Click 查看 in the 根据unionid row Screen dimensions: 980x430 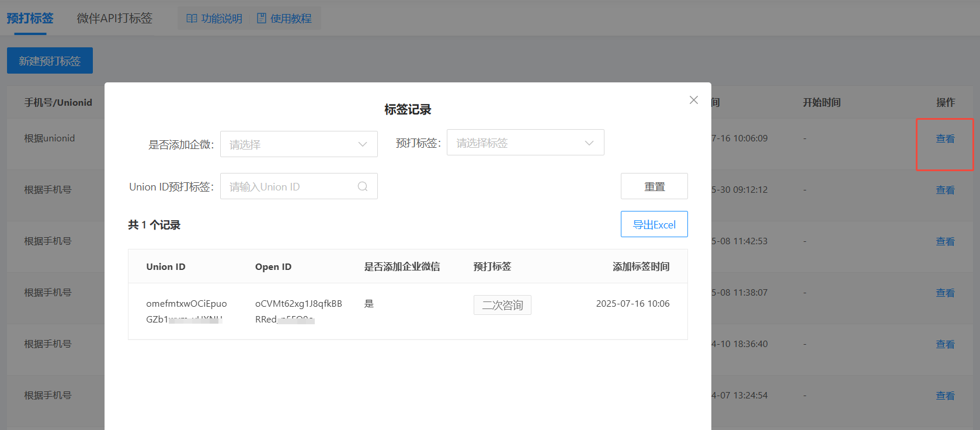point(945,138)
